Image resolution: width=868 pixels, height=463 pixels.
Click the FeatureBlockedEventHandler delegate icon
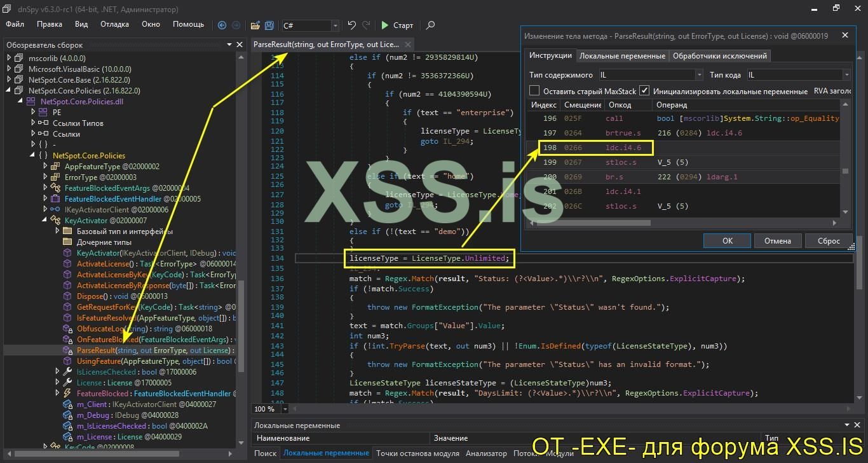coord(54,198)
